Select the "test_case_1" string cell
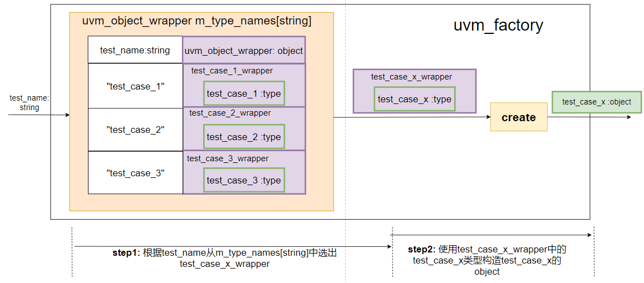 (x=135, y=86)
